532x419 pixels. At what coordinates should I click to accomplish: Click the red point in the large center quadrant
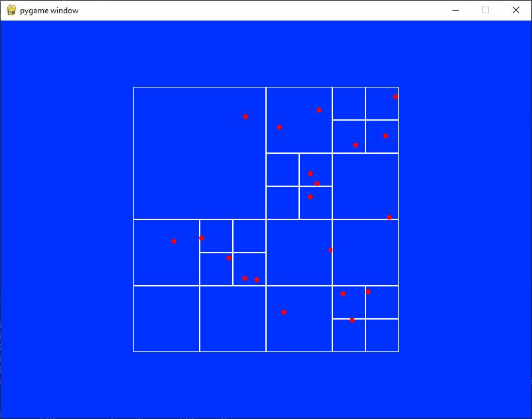click(330, 250)
